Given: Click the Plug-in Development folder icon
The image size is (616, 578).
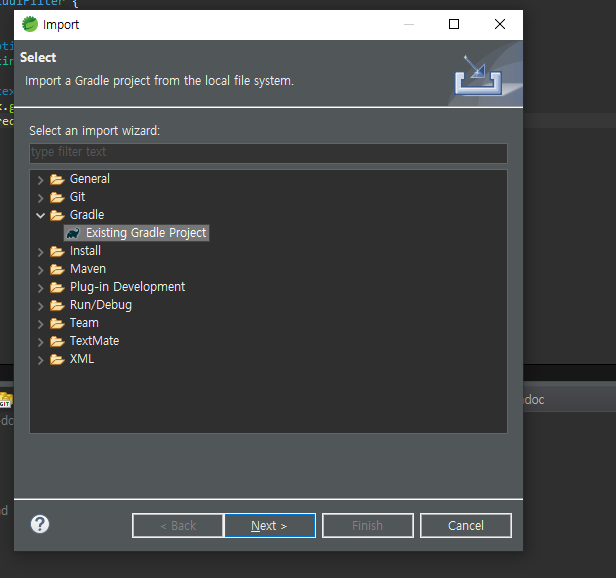Looking at the screenshot, I should tap(57, 287).
